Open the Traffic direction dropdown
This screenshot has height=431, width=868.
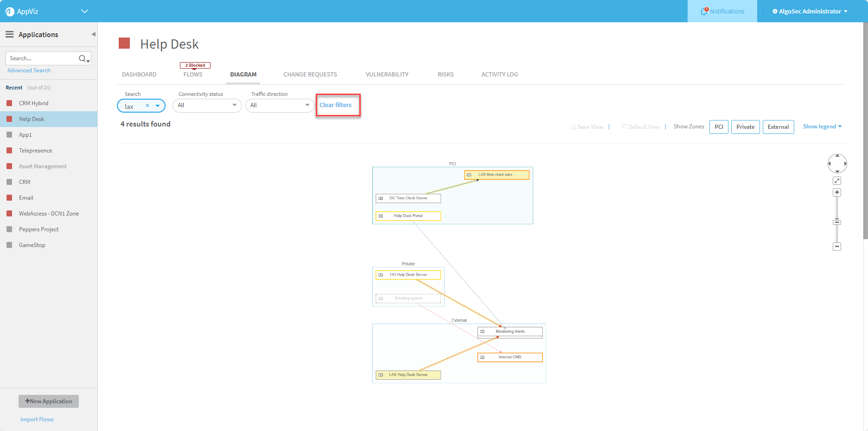tap(280, 105)
